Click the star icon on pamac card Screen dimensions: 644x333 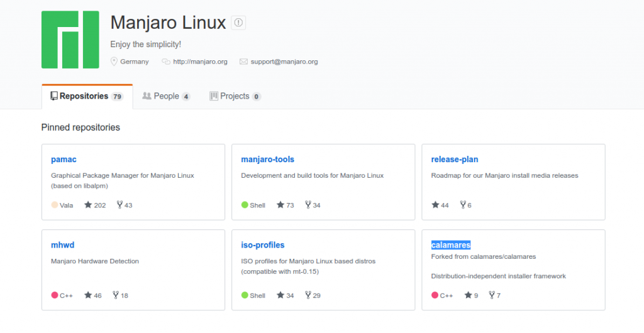click(88, 205)
